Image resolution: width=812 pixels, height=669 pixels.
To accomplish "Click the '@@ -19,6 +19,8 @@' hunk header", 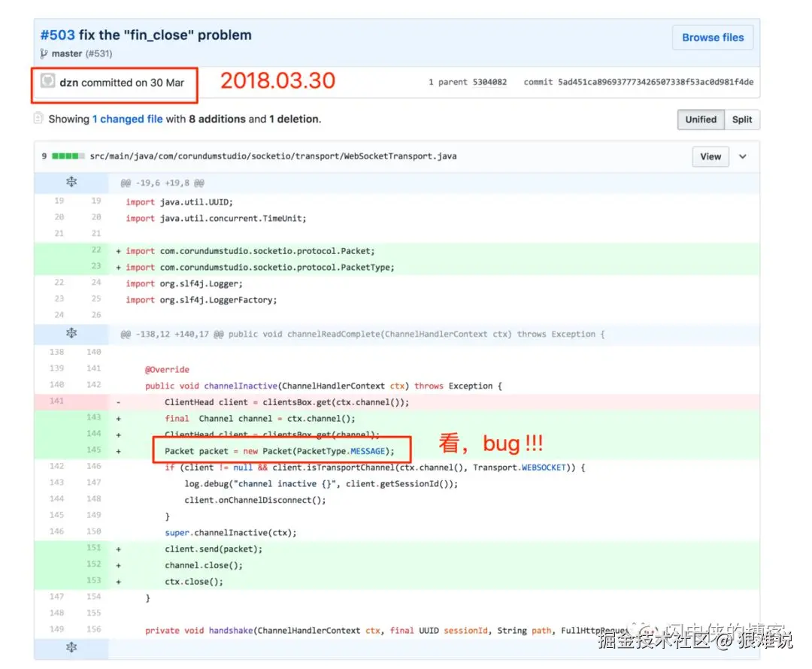I will pyautogui.click(x=162, y=183).
